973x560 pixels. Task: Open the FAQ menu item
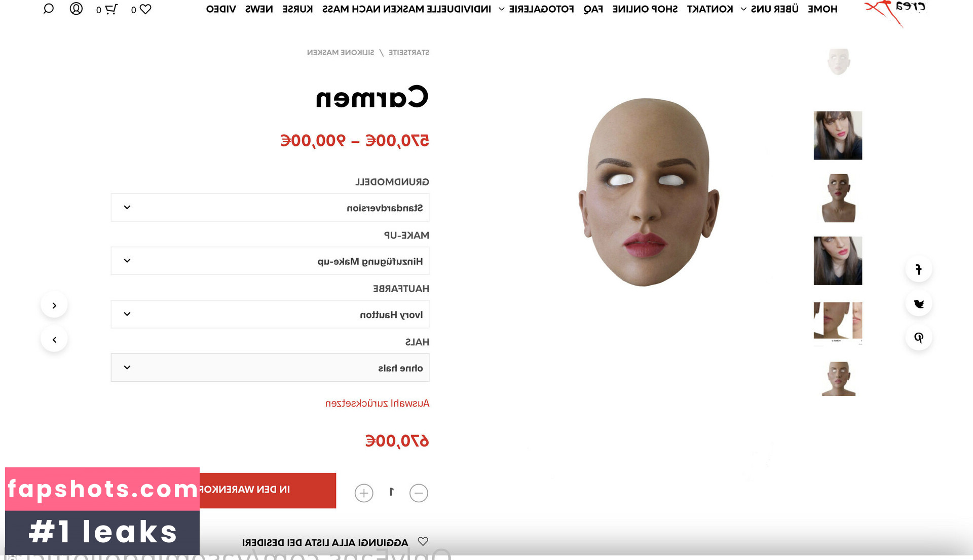[x=593, y=9]
